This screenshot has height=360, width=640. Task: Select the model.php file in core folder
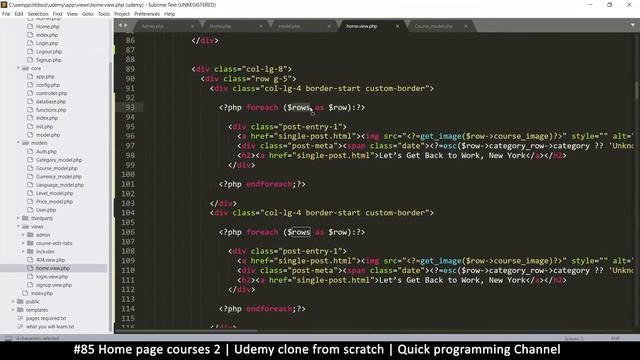[48, 135]
